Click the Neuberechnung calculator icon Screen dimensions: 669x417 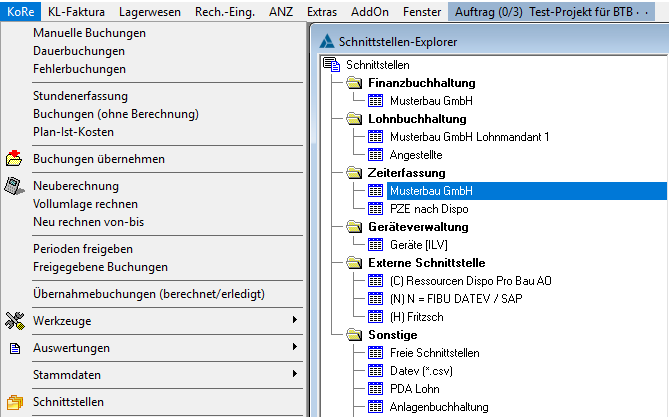(x=14, y=186)
